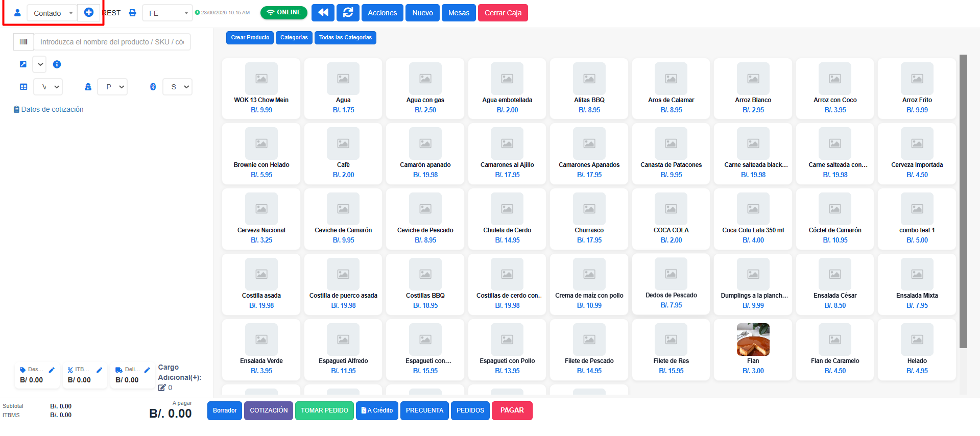Open the table selector dropdown labeled V

pyautogui.click(x=48, y=87)
